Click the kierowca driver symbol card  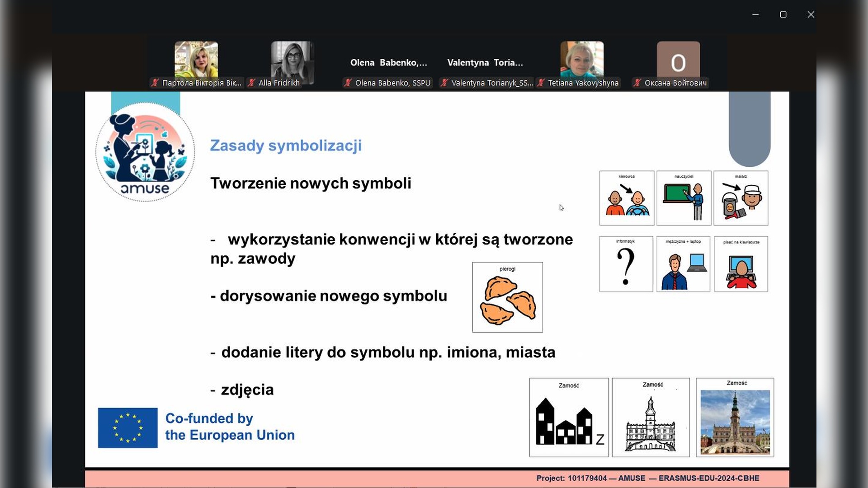tap(627, 198)
